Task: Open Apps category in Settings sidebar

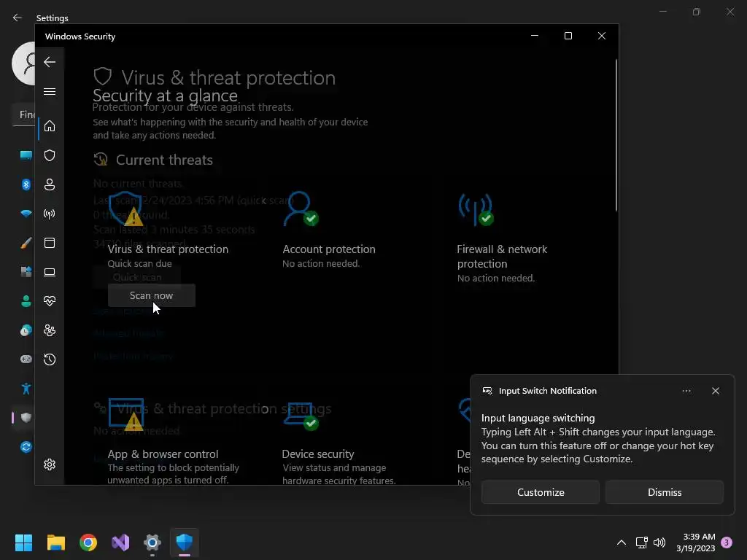Action: click(x=26, y=272)
